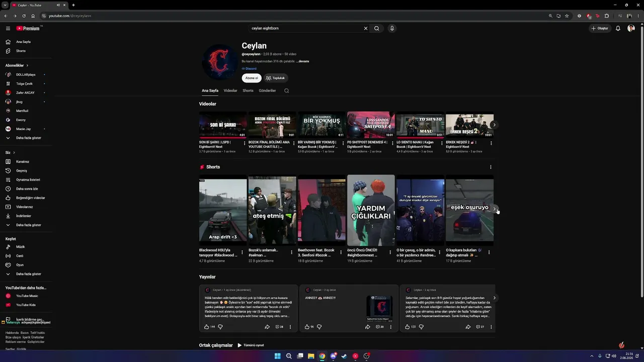Screen dimensions: 644x362
Task: Open the account avatar menu
Action: tap(631, 28)
